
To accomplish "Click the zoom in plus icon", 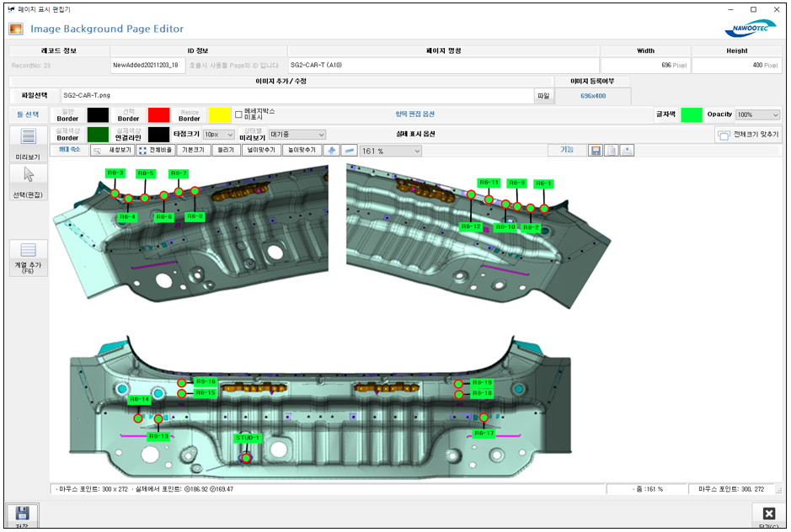I will pyautogui.click(x=332, y=151).
